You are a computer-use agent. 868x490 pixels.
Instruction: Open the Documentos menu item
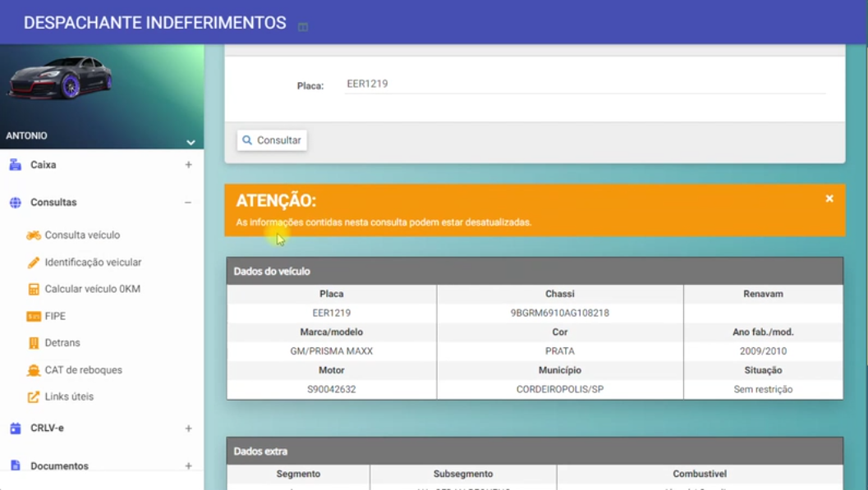coord(59,466)
